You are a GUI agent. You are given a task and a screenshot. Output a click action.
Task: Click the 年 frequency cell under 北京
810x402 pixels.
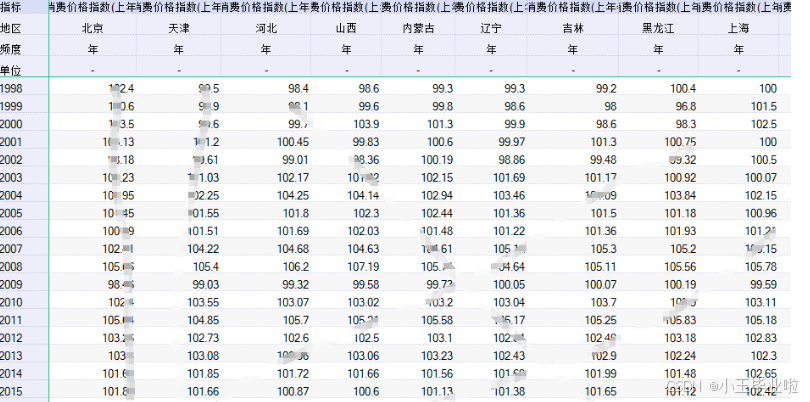coord(93,50)
